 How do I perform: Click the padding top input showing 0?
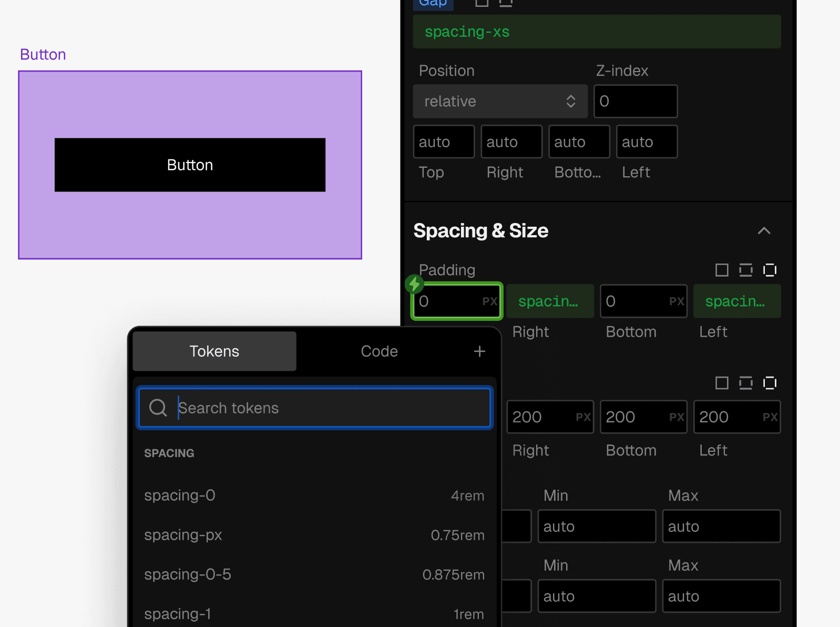coord(457,301)
